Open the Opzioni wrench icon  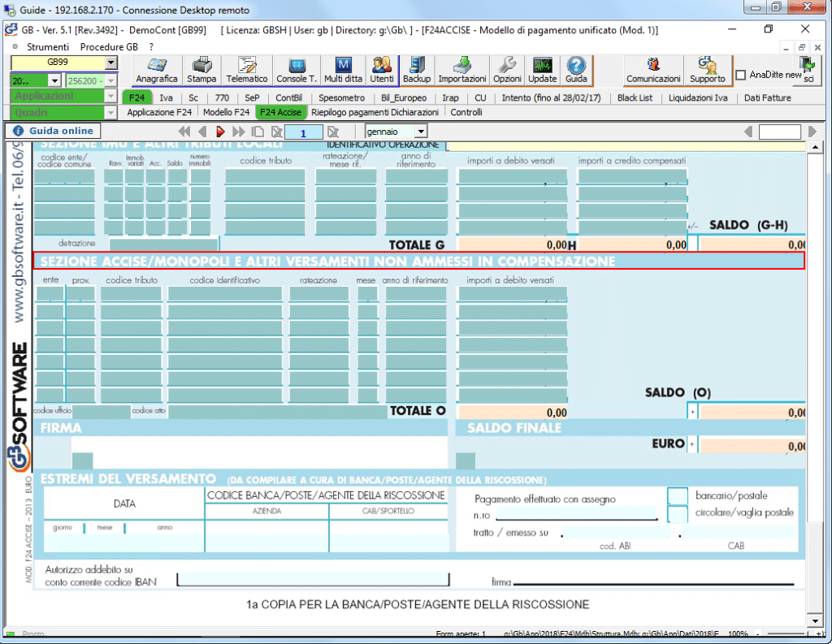[507, 70]
